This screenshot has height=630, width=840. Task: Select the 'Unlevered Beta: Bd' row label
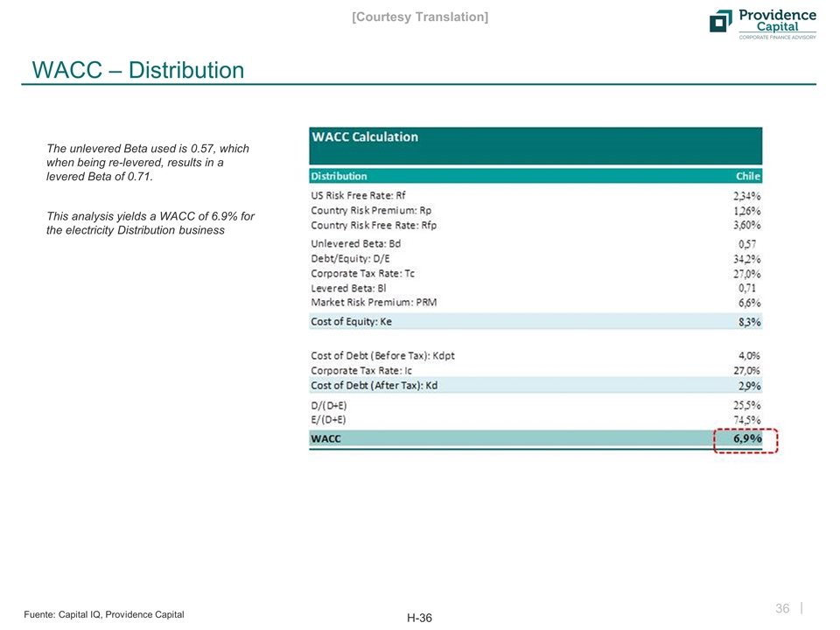[x=355, y=243]
